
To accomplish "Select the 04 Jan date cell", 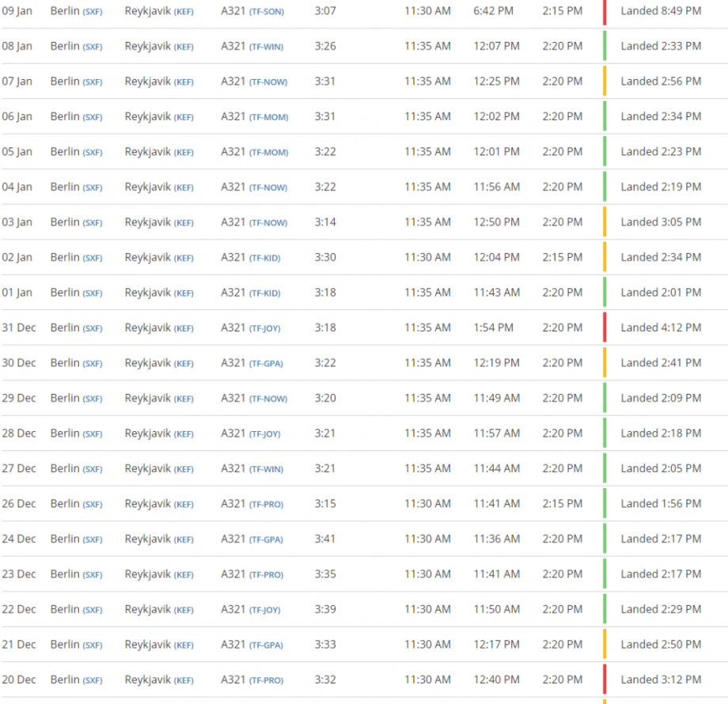I will [17, 187].
